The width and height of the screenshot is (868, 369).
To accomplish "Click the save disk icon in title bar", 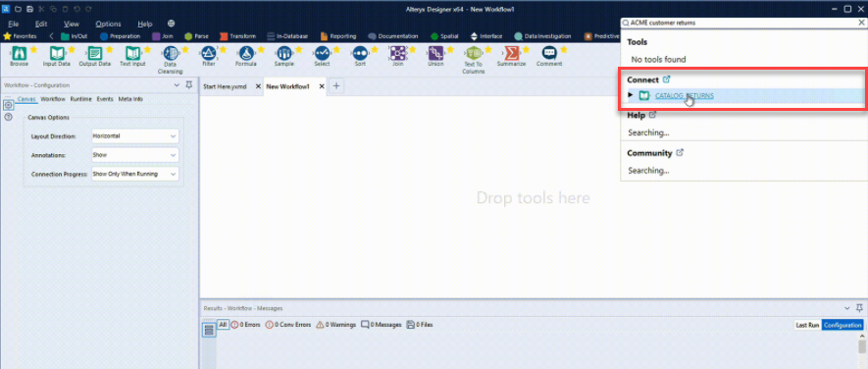I will pyautogui.click(x=29, y=9).
